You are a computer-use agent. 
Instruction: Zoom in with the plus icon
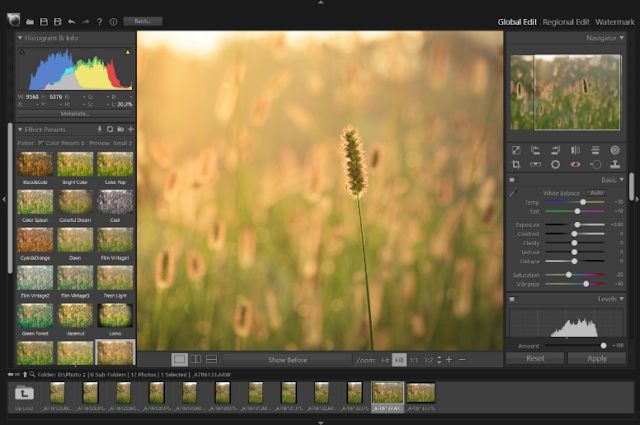tap(449, 360)
